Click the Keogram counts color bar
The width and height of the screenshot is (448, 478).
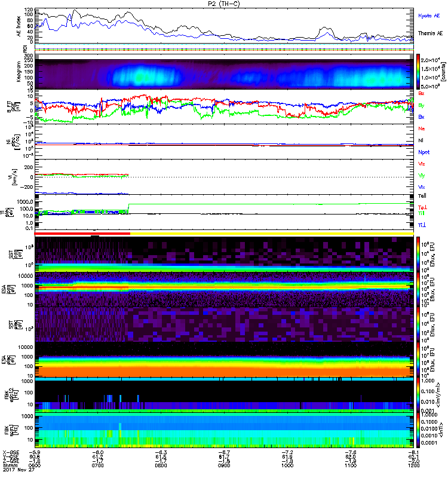(418, 72)
